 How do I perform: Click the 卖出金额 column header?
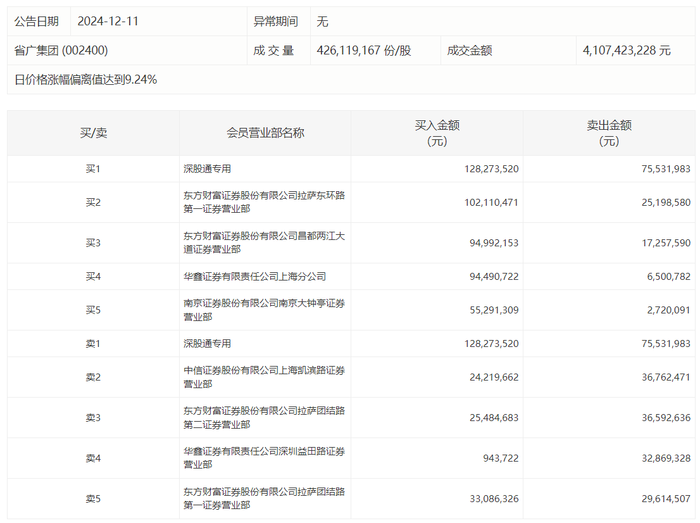click(x=609, y=133)
